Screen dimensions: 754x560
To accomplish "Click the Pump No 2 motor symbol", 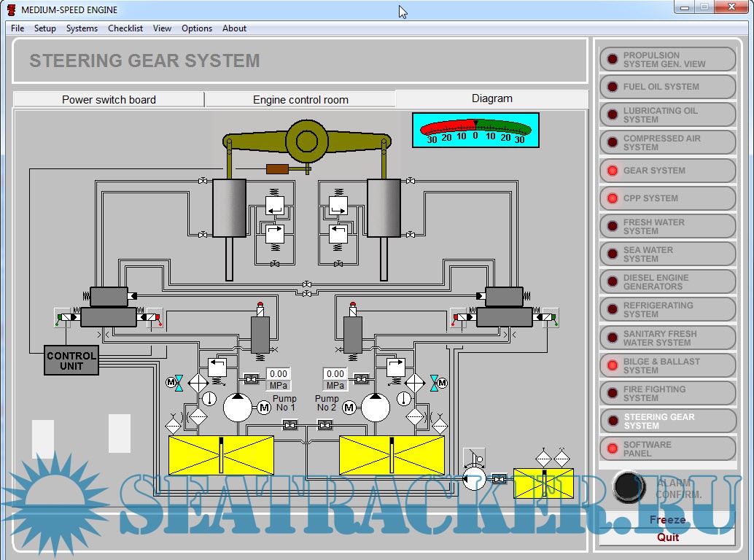I will click(349, 408).
